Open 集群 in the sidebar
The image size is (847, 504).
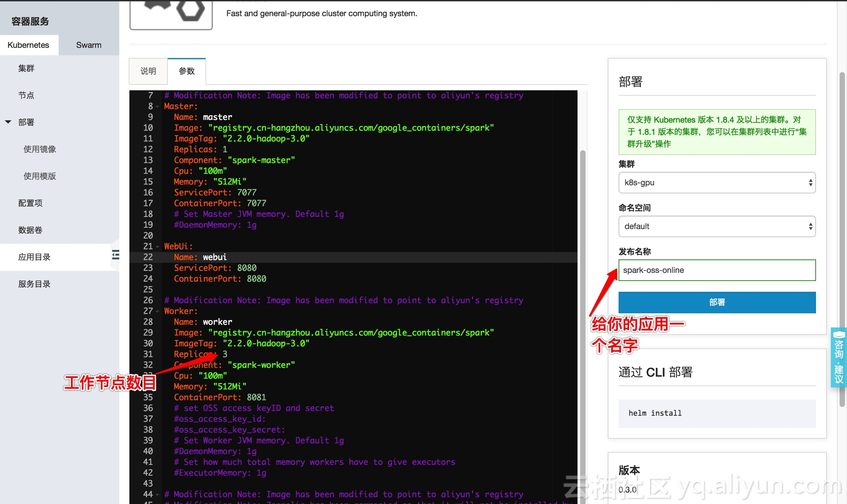(x=26, y=68)
